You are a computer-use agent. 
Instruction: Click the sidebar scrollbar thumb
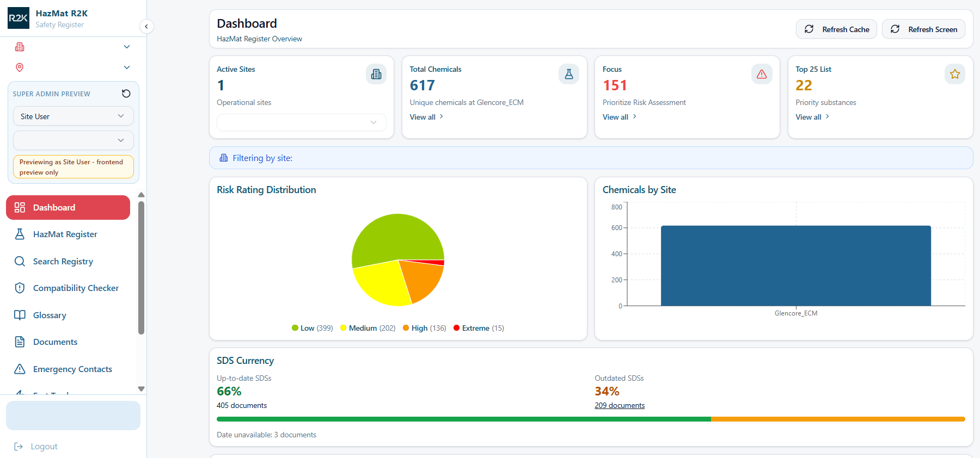(x=142, y=268)
